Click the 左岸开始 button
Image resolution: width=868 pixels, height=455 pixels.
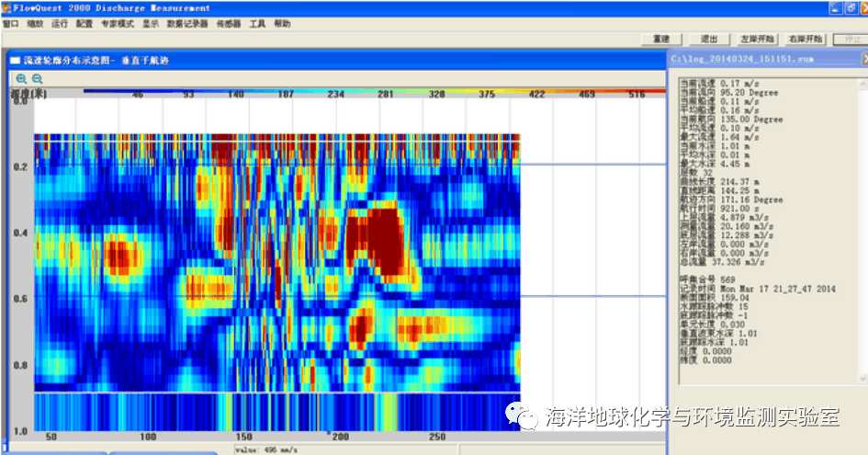coord(756,40)
